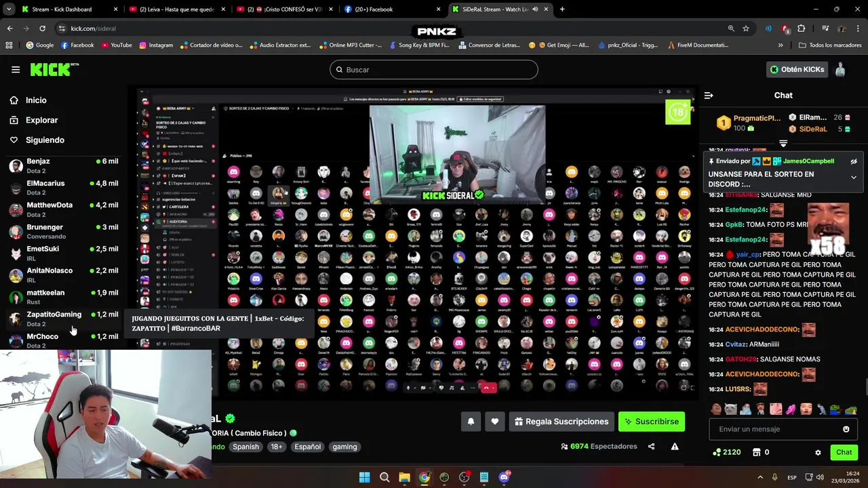This screenshot has height=488, width=868.
Task: Open chat settings gear
Action: (x=818, y=452)
